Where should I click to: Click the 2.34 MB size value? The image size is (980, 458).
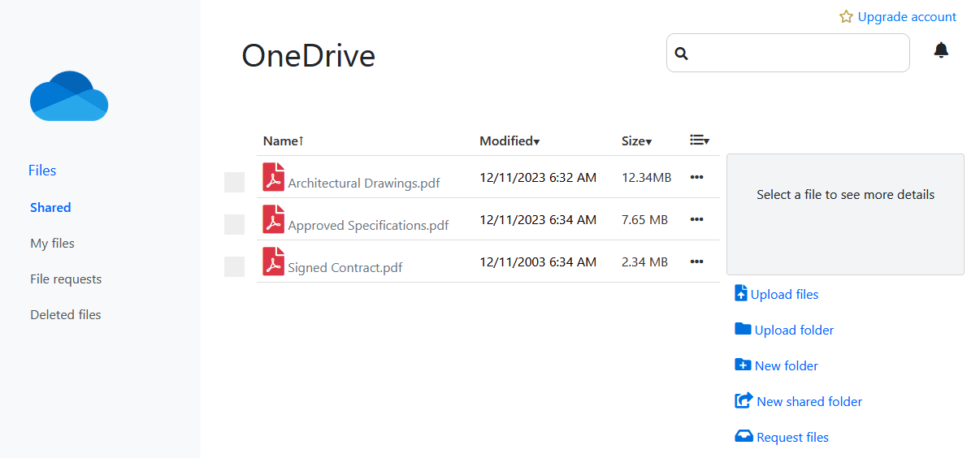point(644,261)
